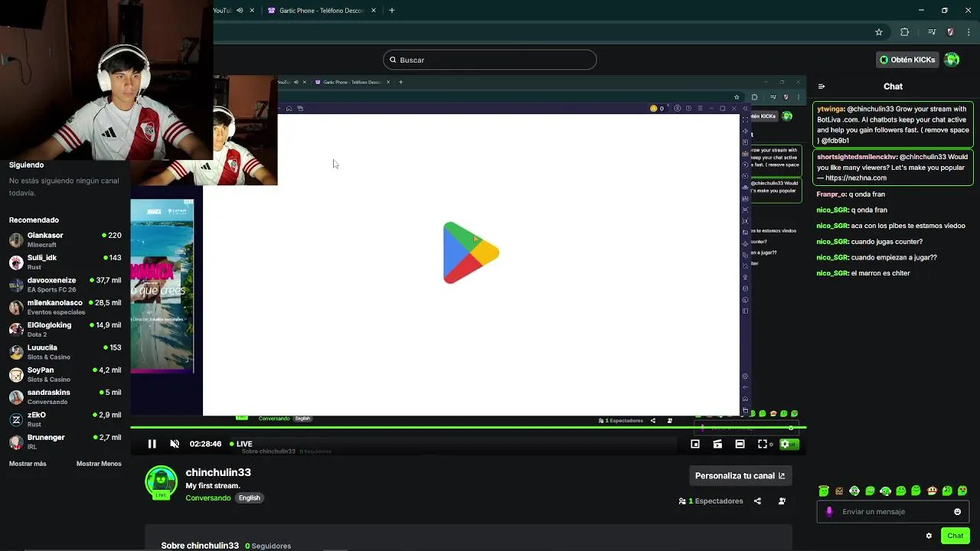Click Obtén KICKs button
Screen dimensions: 980x551
click(x=907, y=60)
